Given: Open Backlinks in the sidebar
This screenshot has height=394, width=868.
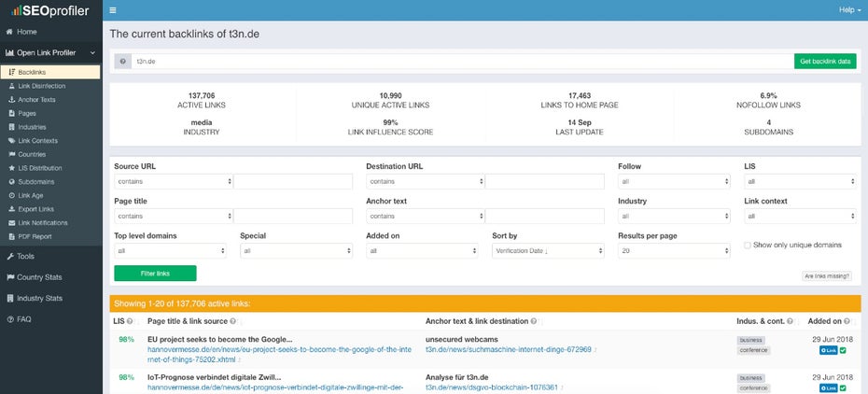Looking at the screenshot, I should click(x=50, y=72).
